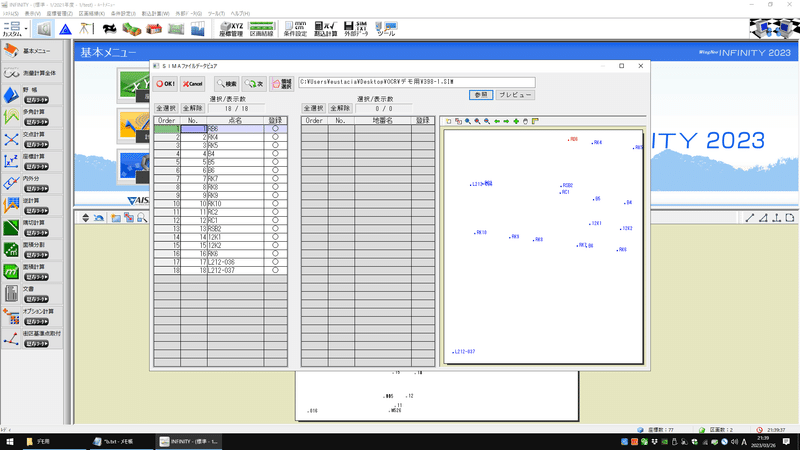
Task: Click the ツール toolbar button
Action: 386,29
